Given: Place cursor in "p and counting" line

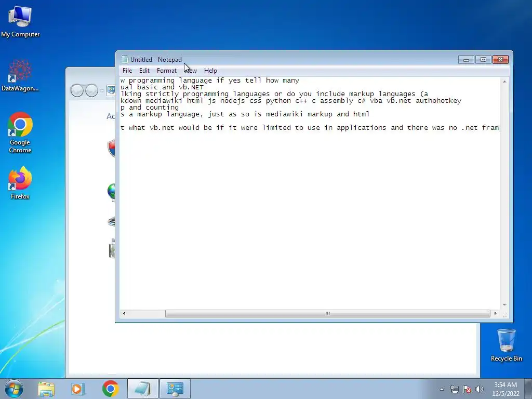Looking at the screenshot, I should [150, 108].
